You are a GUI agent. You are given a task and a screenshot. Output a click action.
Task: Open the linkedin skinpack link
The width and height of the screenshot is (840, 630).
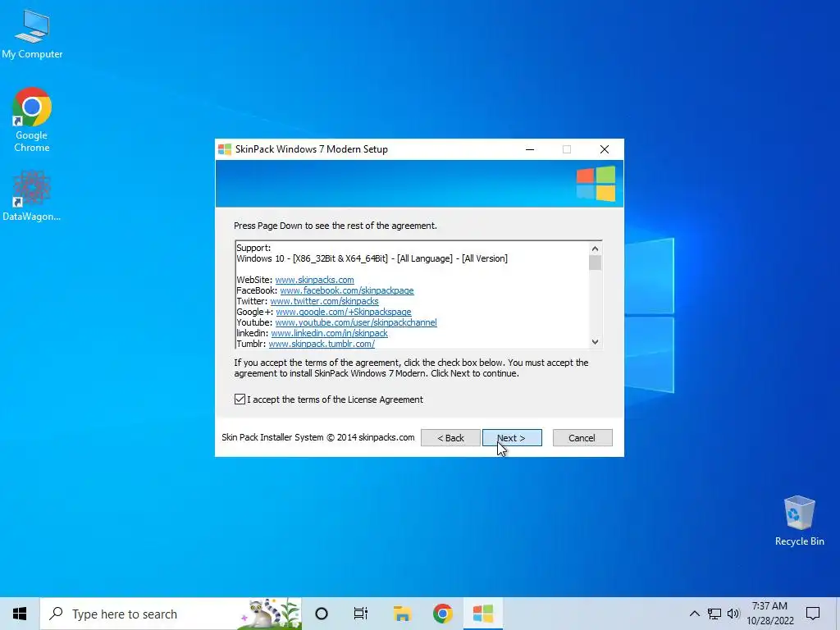point(329,333)
